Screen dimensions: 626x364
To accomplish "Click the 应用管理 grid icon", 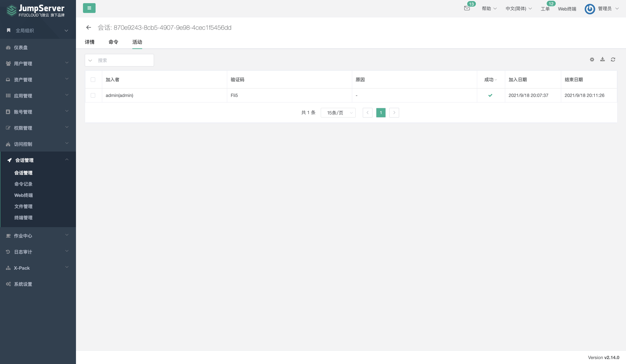I will (x=8, y=96).
